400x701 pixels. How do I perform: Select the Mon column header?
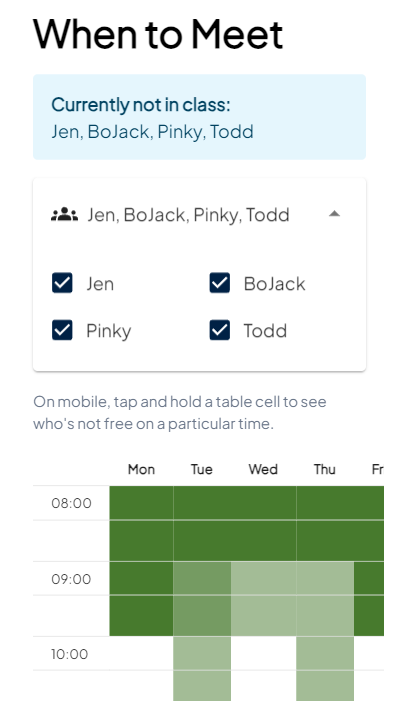(x=141, y=469)
